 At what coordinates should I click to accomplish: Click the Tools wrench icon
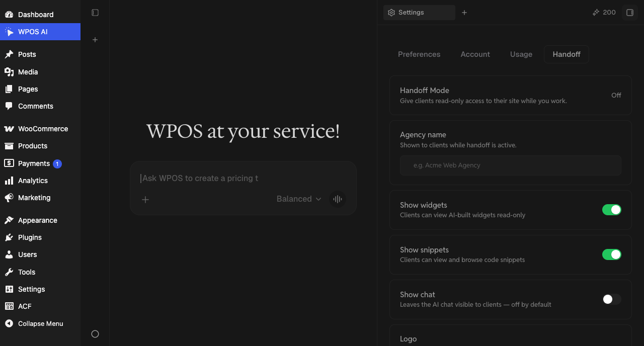click(x=9, y=272)
